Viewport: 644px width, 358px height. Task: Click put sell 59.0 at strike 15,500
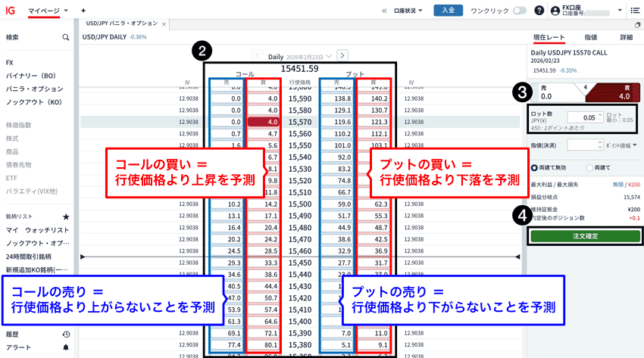336,204
